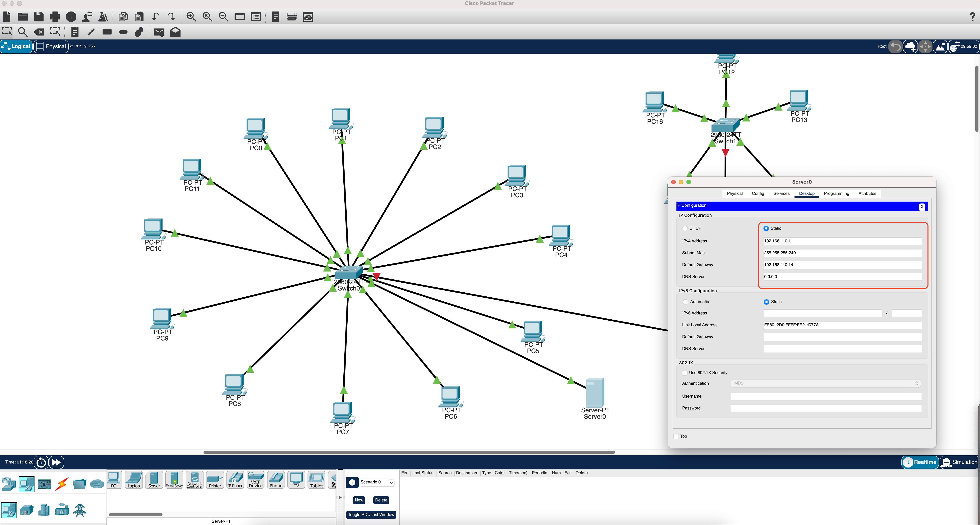
Task: Switch to Realtime mode
Action: point(920,462)
